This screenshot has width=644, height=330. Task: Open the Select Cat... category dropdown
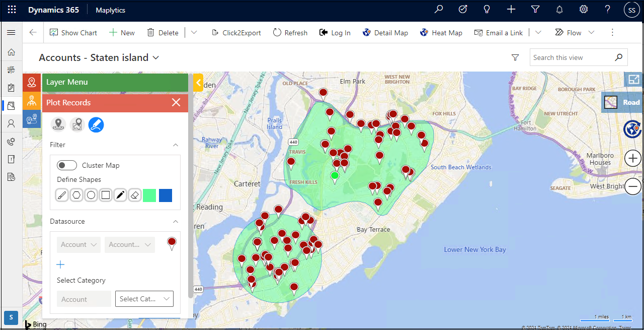pos(144,299)
